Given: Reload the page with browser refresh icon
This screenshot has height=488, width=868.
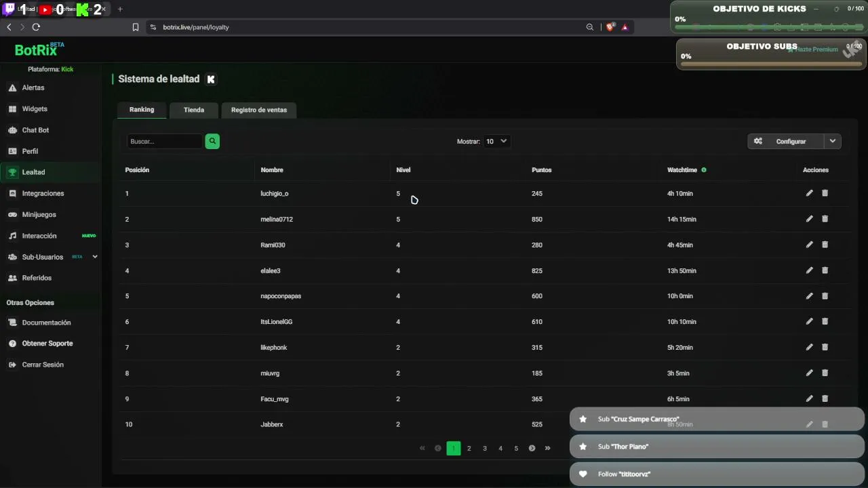Looking at the screenshot, I should click(x=36, y=27).
